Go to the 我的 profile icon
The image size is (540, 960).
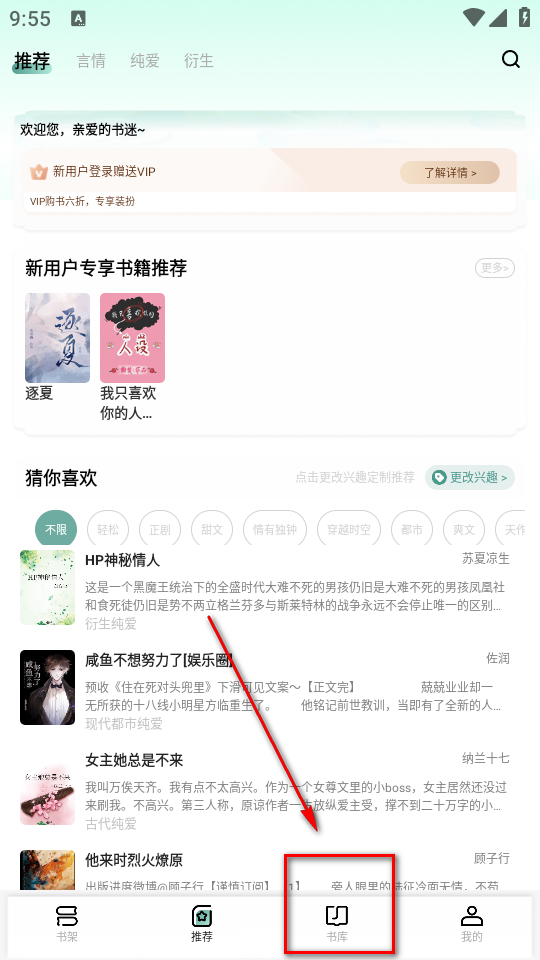pyautogui.click(x=471, y=917)
